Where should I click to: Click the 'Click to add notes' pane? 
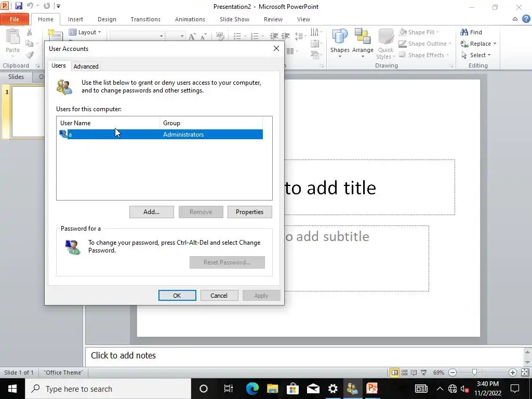pyautogui.click(x=304, y=355)
